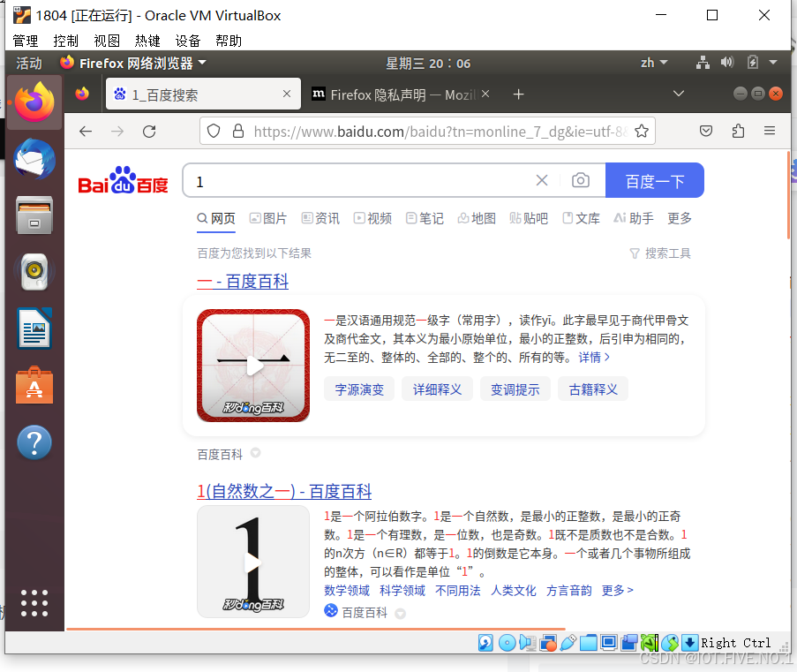Open VirtualBox 管理 menu
Screen dimensions: 797x672
pos(26,41)
